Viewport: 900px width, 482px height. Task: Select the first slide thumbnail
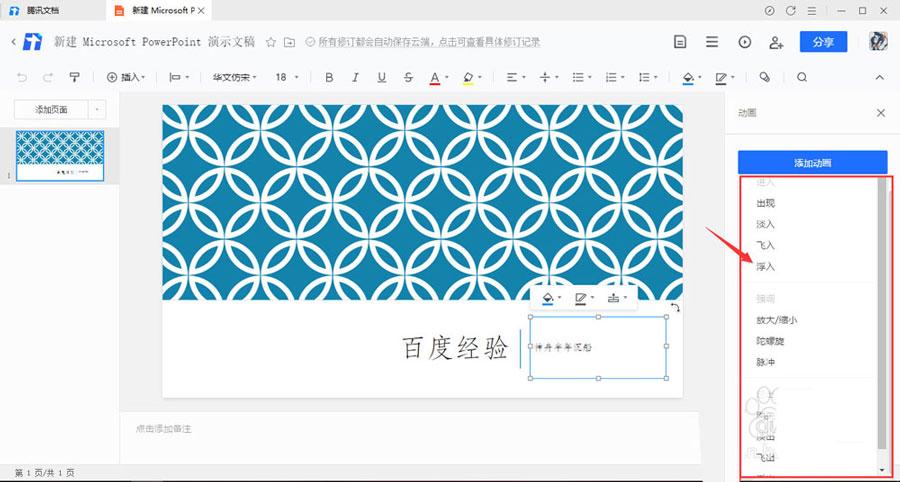click(62, 155)
